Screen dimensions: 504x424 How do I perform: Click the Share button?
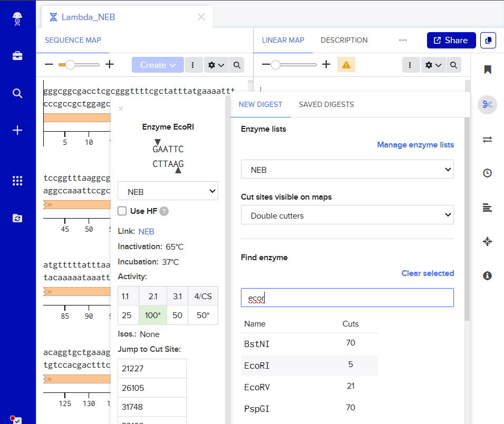tap(451, 41)
